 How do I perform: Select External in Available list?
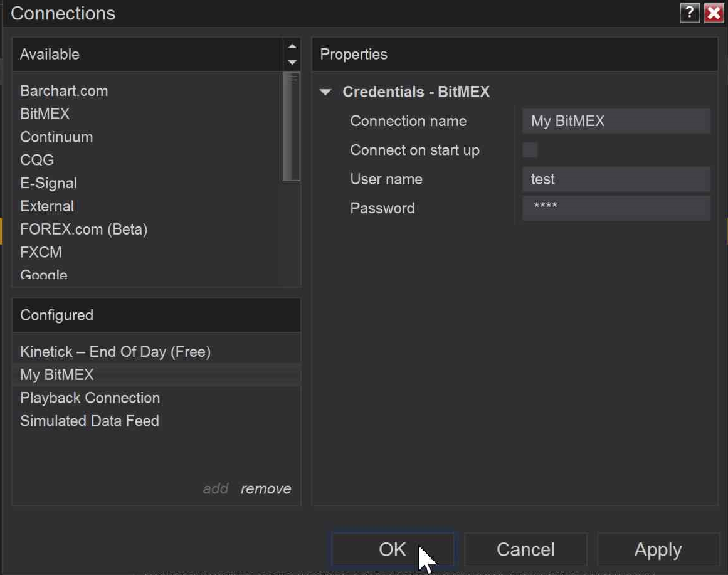47,206
